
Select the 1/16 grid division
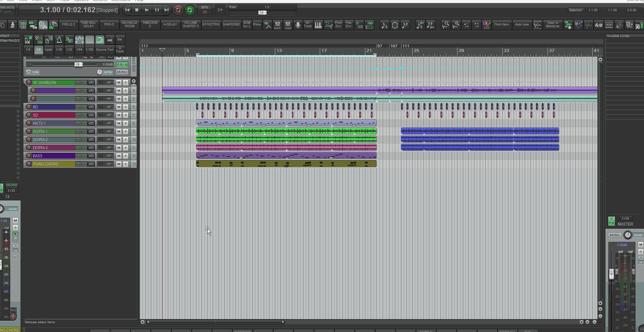pos(59,50)
